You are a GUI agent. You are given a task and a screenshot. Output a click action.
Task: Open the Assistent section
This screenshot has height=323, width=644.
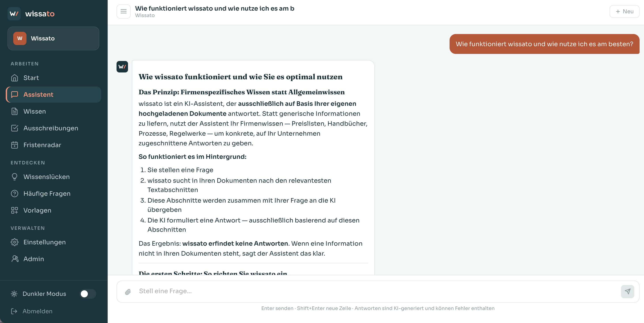coord(53,95)
